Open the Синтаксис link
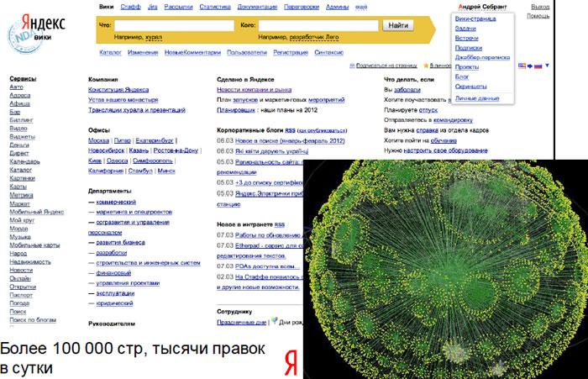The width and height of the screenshot is (588, 379). click(329, 53)
